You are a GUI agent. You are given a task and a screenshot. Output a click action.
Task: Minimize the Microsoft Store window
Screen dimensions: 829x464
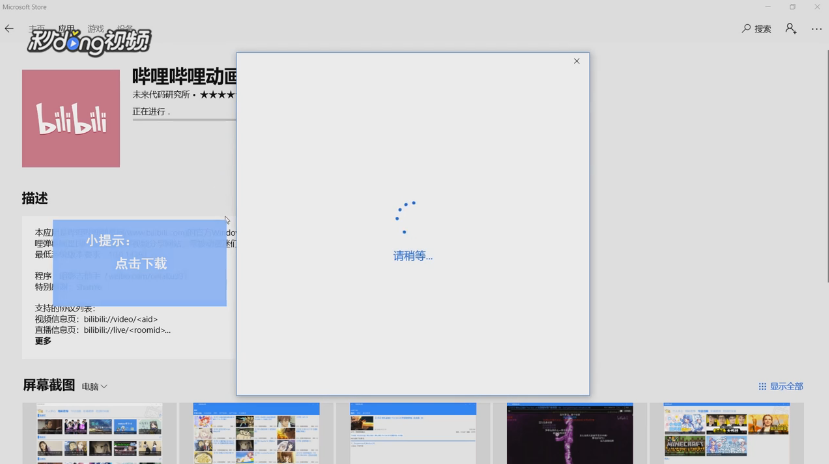768,7
